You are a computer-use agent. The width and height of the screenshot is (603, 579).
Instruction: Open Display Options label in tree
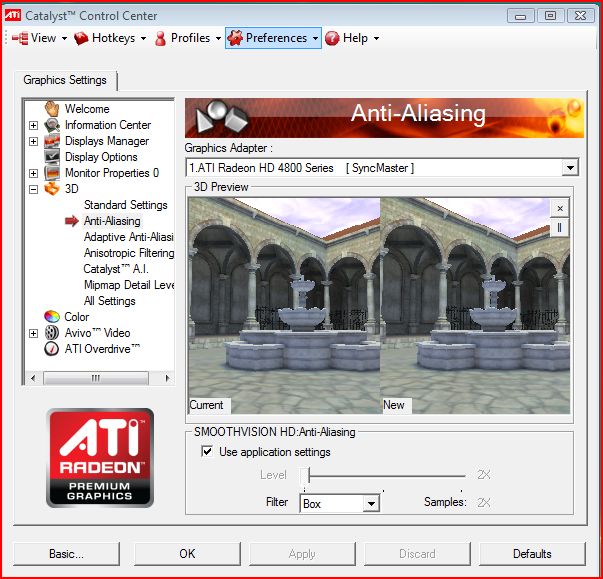tap(101, 157)
